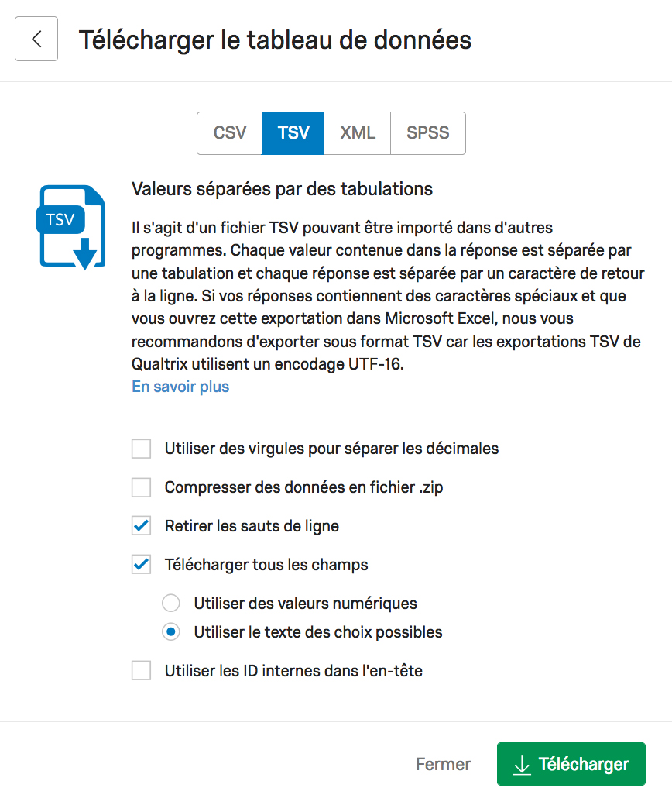Click the TSV description paragraph text
This screenshot has width=672, height=798.
click(x=388, y=296)
